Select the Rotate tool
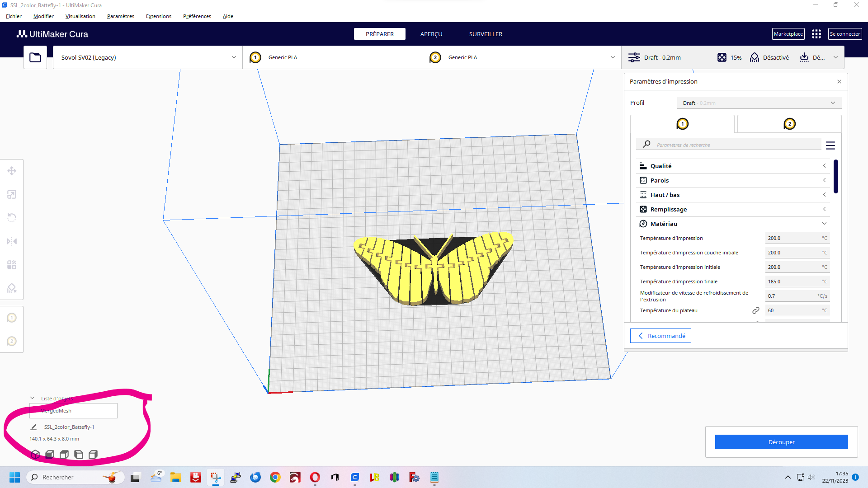Image resolution: width=868 pixels, height=488 pixels. click(12, 218)
